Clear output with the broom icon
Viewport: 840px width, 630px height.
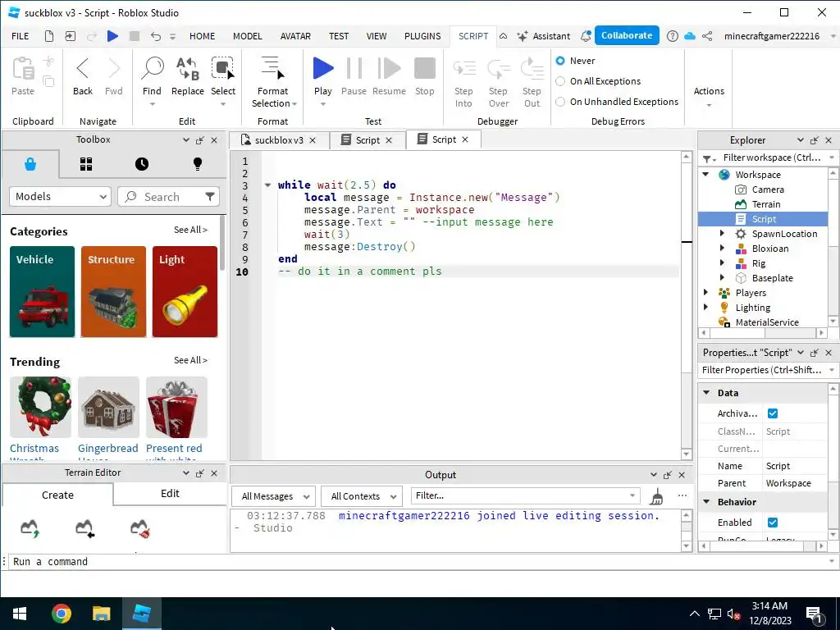657,496
